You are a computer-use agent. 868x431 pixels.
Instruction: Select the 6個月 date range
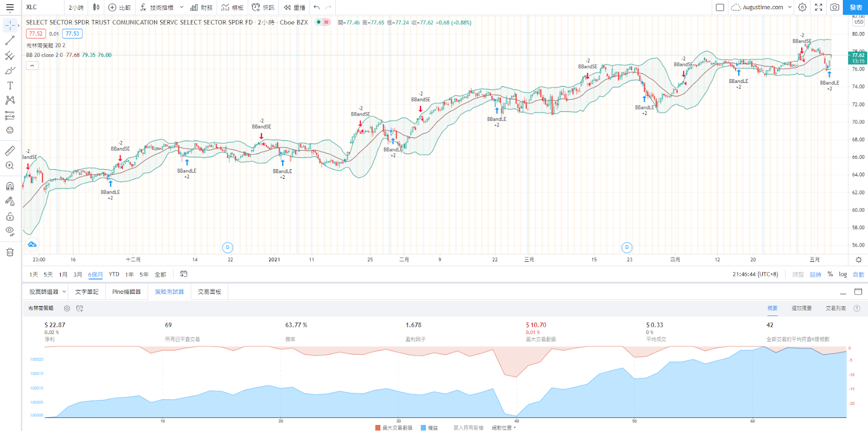[x=95, y=274]
